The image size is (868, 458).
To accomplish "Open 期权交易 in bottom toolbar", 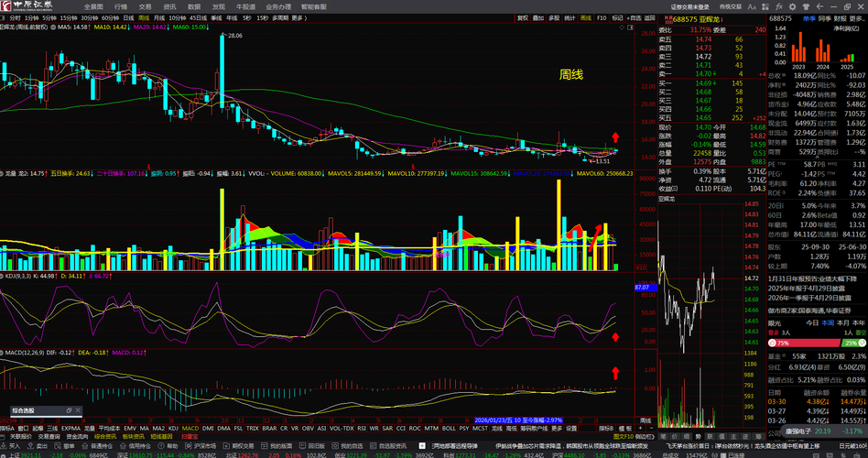I will click(239, 446).
